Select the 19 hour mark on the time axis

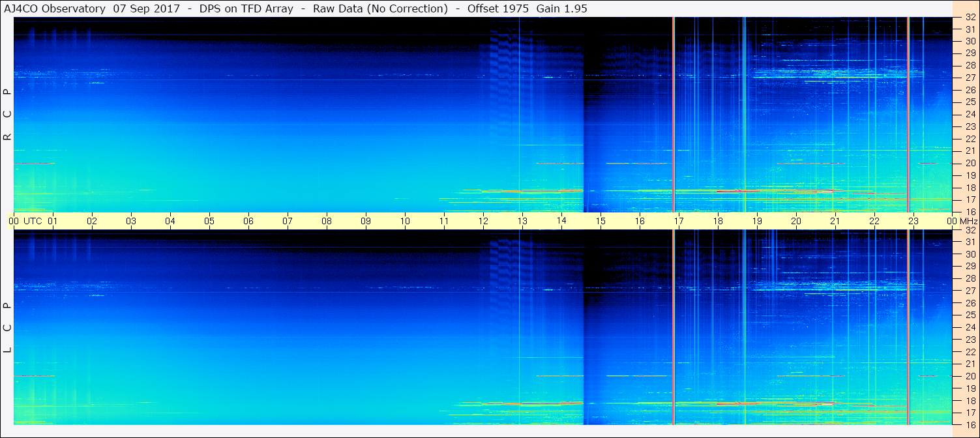pyautogui.click(x=757, y=222)
